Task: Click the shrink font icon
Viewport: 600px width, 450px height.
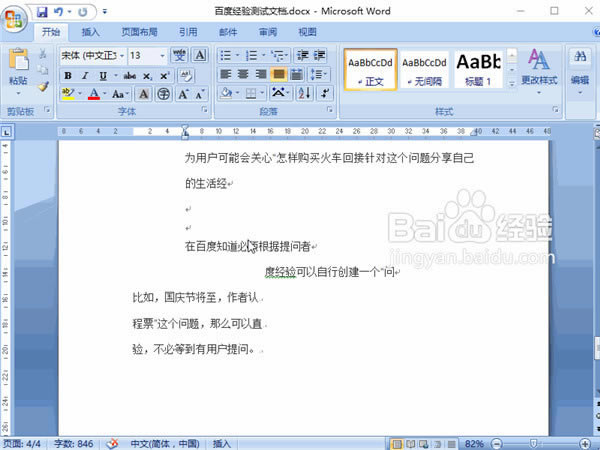Action: pyautogui.click(x=200, y=94)
